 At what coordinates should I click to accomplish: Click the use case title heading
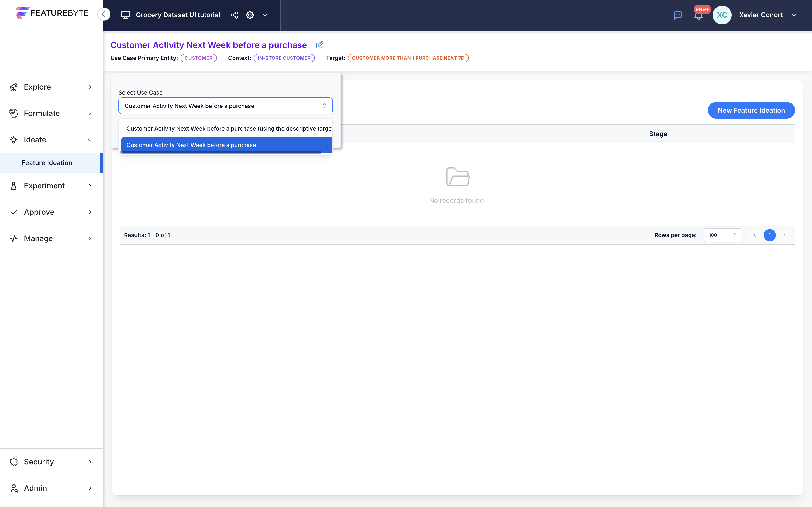209,45
